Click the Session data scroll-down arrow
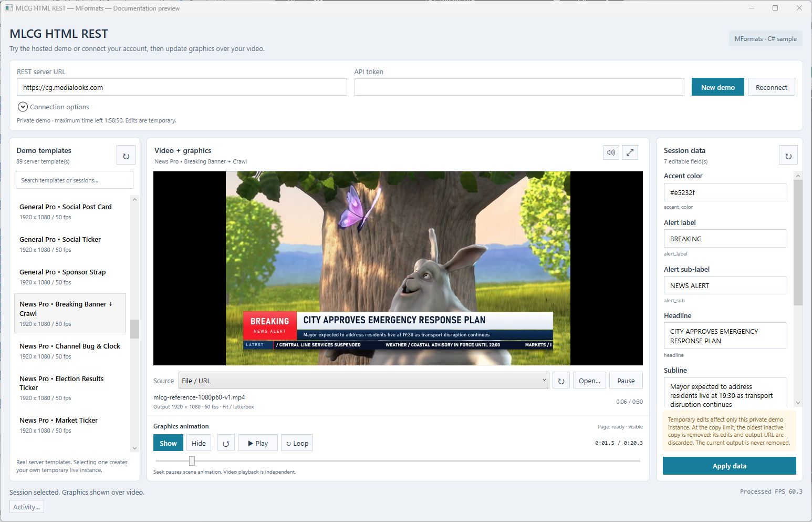This screenshot has width=812, height=522. click(798, 403)
